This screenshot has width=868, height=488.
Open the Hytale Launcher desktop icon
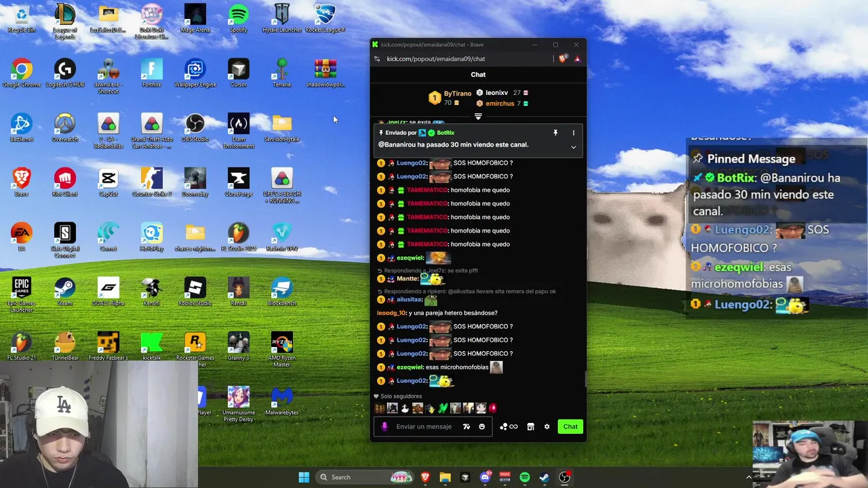click(282, 18)
